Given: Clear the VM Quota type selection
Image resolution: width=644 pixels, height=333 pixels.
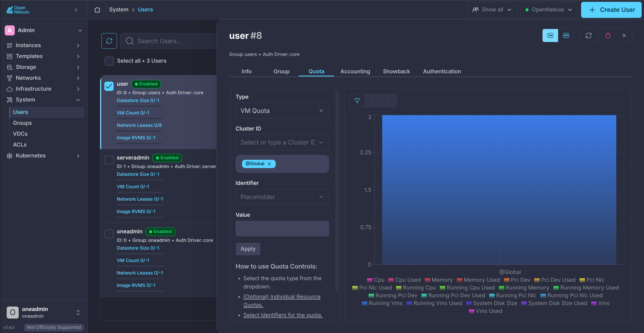Looking at the screenshot, I should (321, 111).
